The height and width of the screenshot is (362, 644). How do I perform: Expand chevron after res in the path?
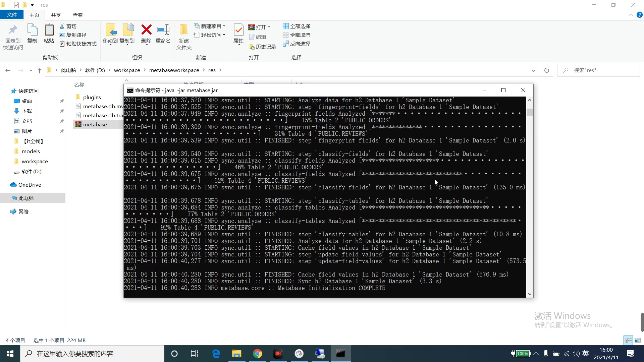click(220, 70)
